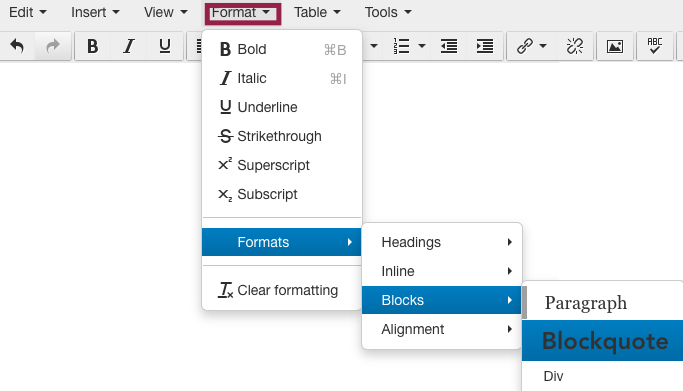Open the Insert menu
683x391 pixels.
coord(95,12)
